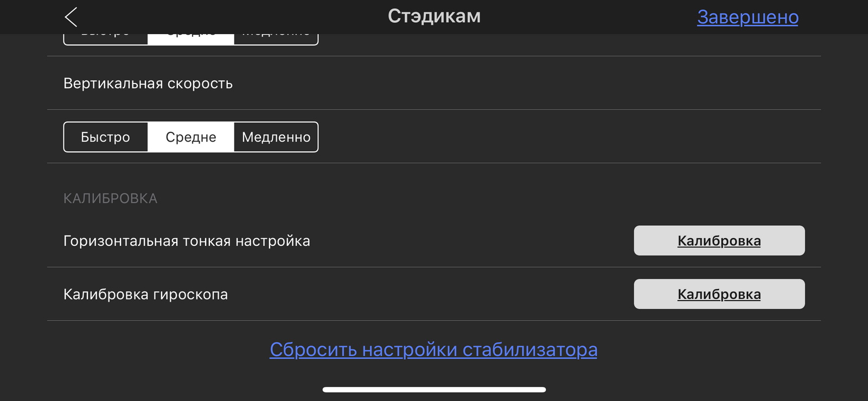868x401 pixels.
Task: Click the КАЛИБРОВКА section header
Action: 111,199
